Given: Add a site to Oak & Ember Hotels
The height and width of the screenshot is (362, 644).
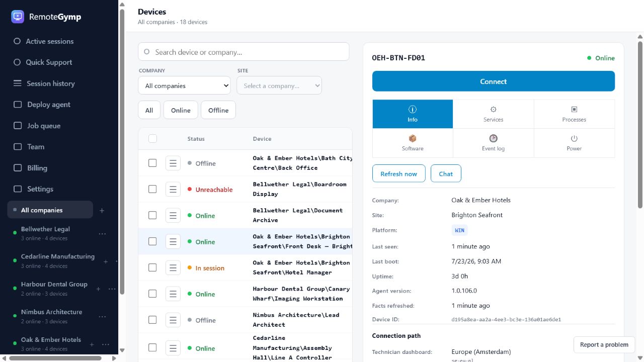Looking at the screenshot, I should click(x=92, y=344).
